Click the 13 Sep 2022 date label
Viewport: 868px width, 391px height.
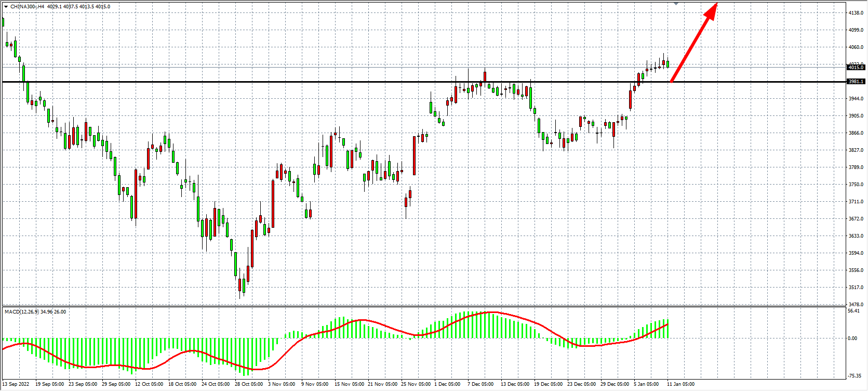(x=16, y=384)
